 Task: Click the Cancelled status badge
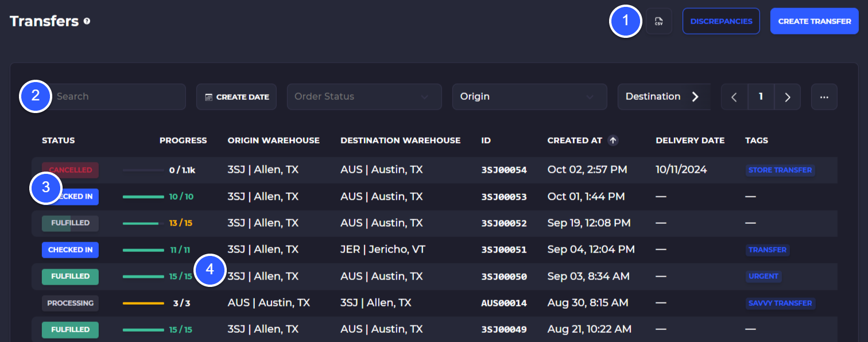(x=70, y=170)
